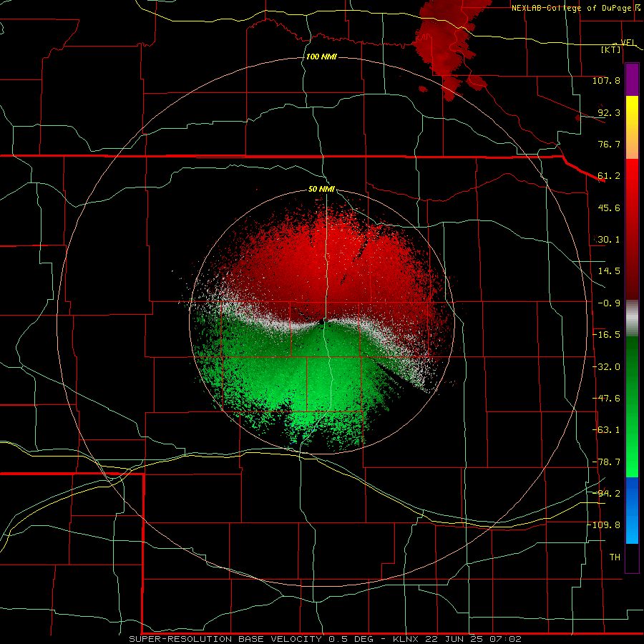Click the 30.1 legend value

[609, 240]
